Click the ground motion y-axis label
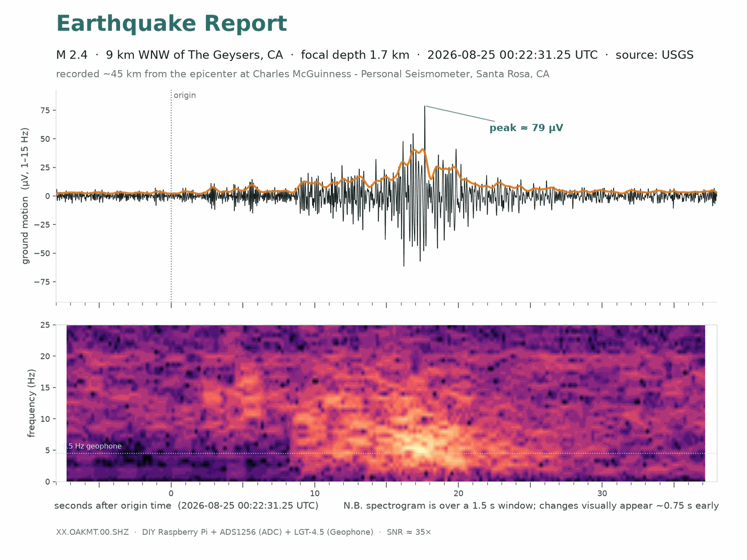 25,196
